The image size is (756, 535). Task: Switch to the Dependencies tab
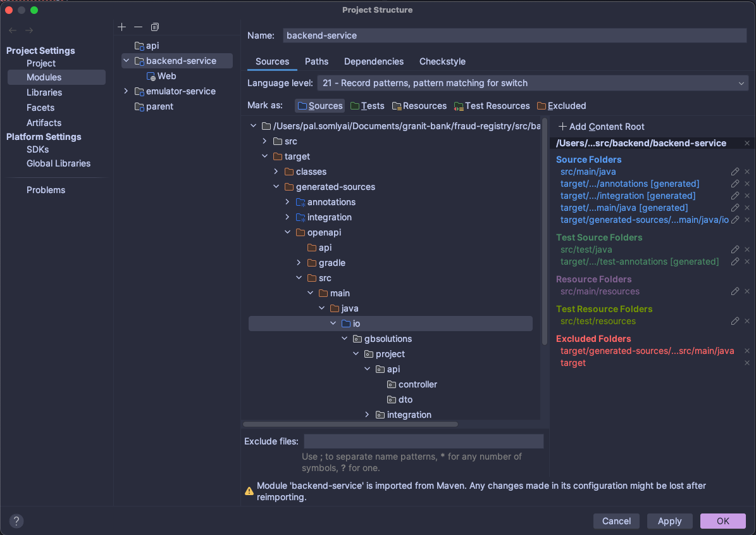click(x=373, y=61)
